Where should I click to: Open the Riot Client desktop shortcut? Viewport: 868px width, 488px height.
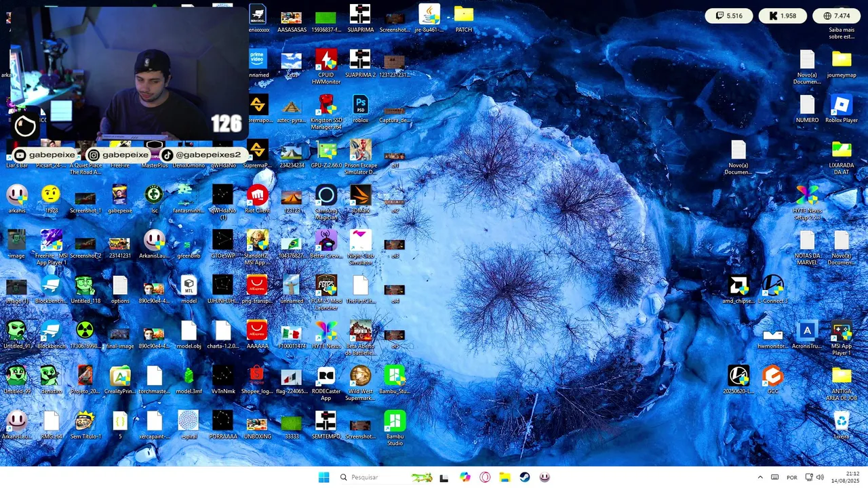pyautogui.click(x=257, y=199)
